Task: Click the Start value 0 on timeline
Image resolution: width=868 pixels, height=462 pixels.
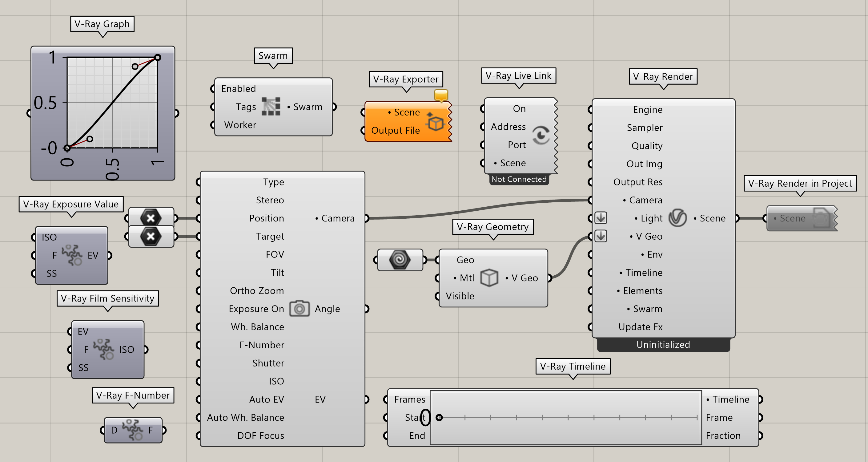Action: coord(425,417)
